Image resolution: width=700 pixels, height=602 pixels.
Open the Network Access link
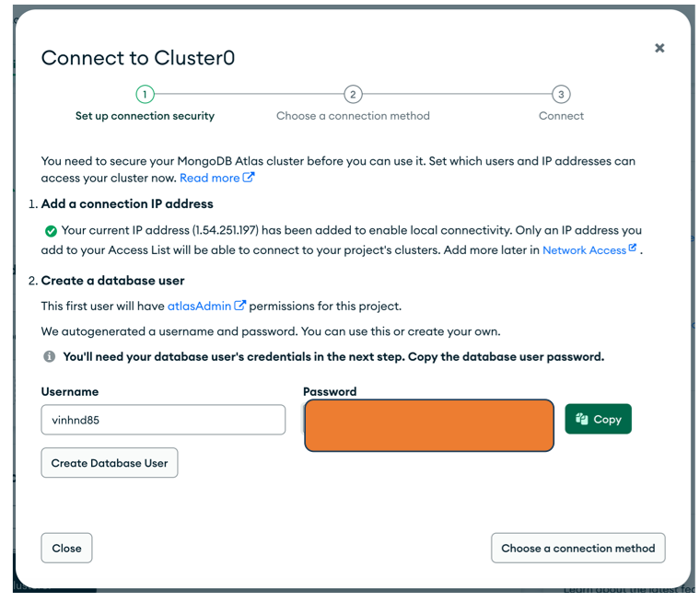tap(584, 249)
